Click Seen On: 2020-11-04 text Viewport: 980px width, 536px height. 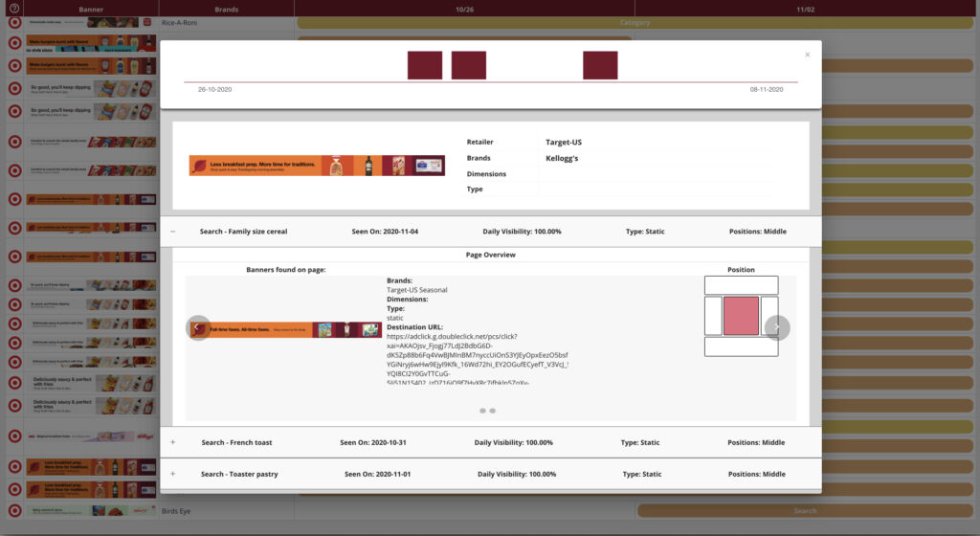[x=385, y=232]
